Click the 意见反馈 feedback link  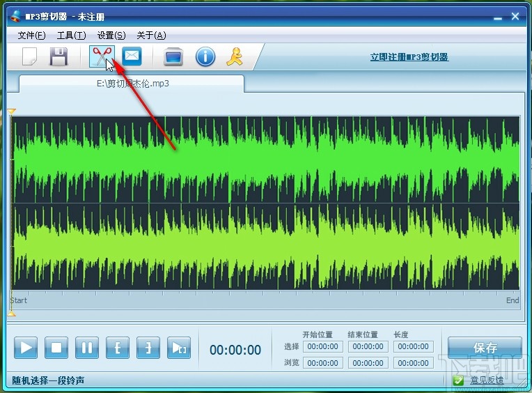(x=487, y=380)
